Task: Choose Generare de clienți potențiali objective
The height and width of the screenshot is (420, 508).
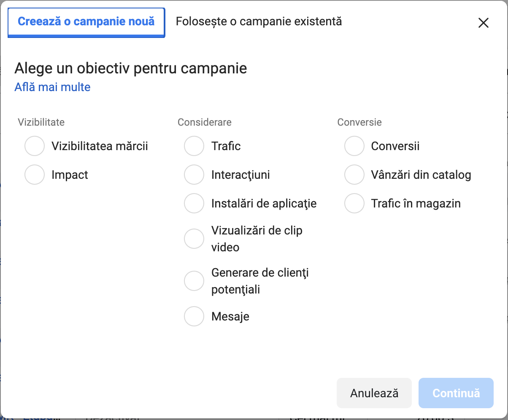Action: point(194,281)
